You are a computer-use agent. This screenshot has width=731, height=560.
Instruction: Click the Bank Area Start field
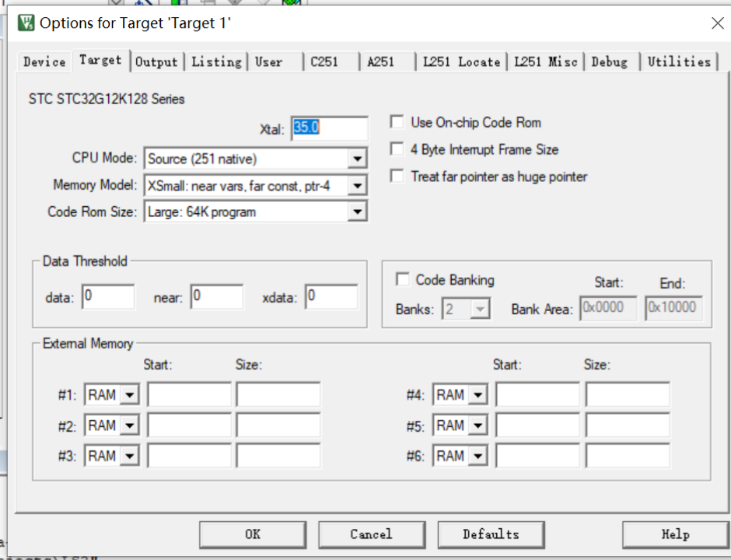pos(608,308)
